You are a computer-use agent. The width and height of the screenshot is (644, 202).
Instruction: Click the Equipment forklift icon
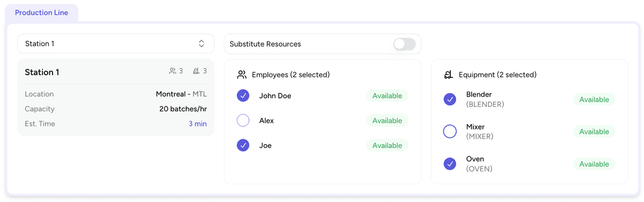[449, 75]
